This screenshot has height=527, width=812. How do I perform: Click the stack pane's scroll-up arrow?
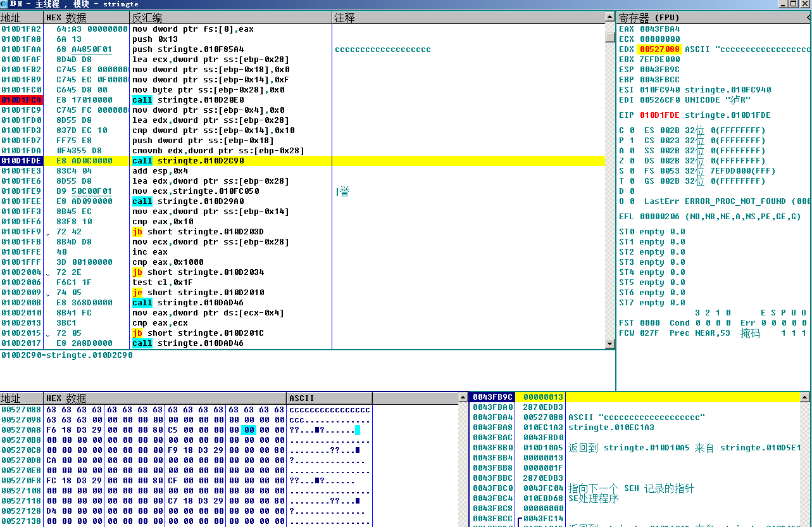tap(805, 397)
